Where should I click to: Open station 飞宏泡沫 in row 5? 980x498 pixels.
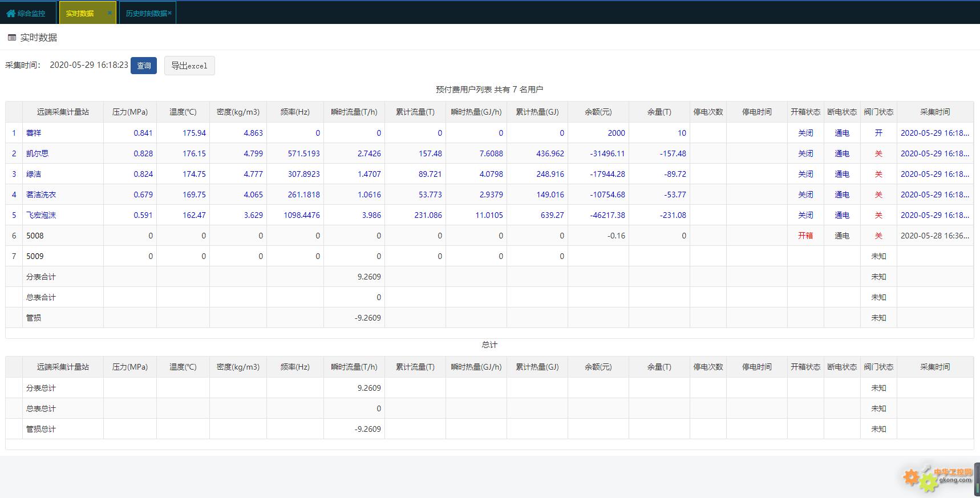(x=41, y=215)
